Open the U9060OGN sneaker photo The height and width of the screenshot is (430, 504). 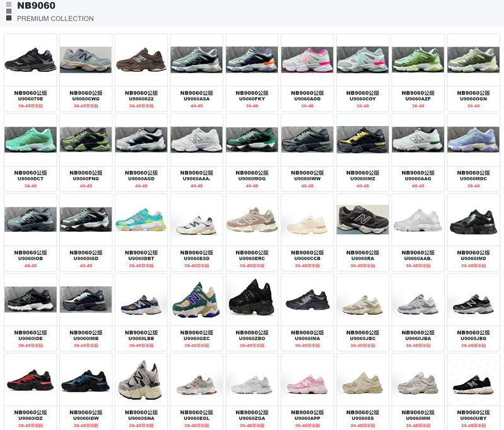click(x=474, y=60)
